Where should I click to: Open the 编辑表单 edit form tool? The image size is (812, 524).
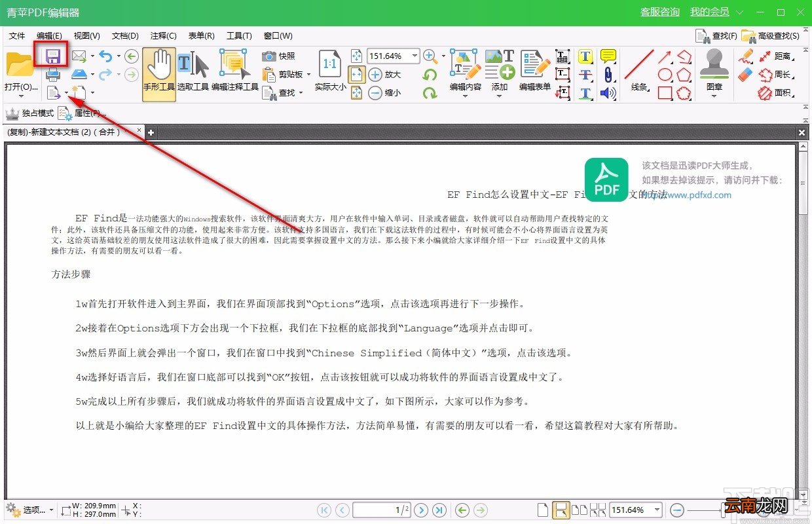click(x=535, y=71)
